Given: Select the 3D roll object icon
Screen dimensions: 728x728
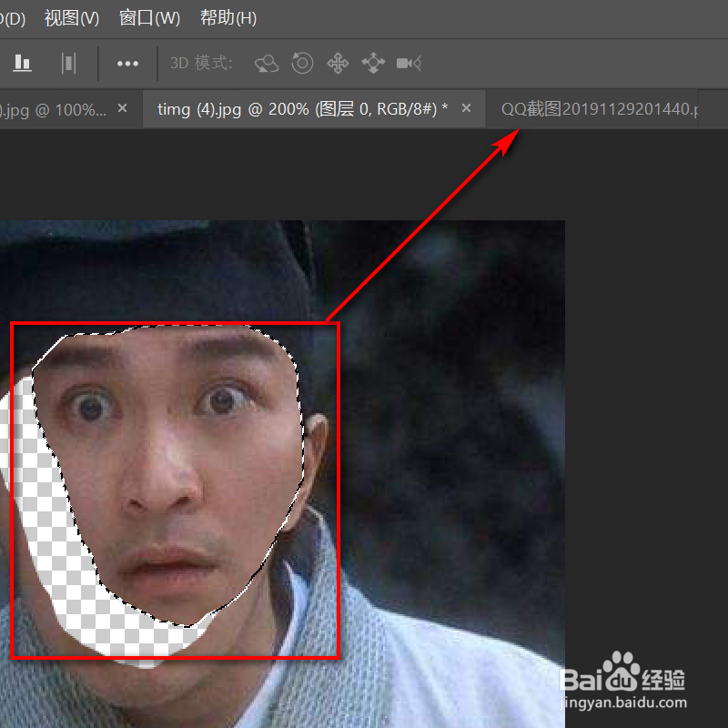Looking at the screenshot, I should (302, 63).
